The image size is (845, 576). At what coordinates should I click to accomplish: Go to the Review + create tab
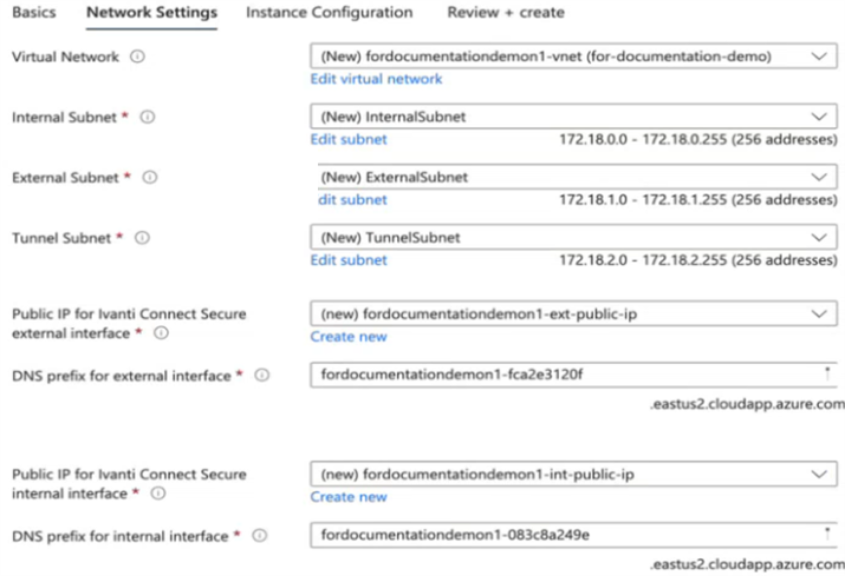coord(505,12)
